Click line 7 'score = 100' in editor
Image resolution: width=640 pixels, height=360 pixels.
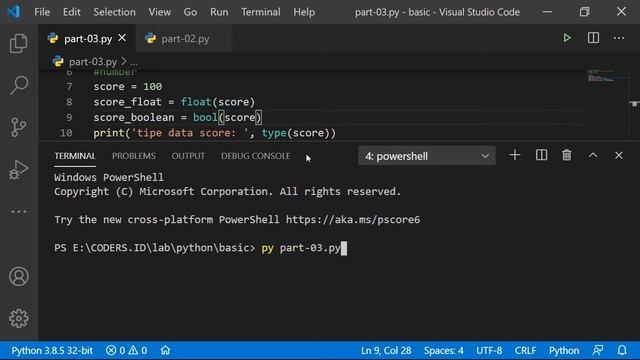click(x=128, y=87)
